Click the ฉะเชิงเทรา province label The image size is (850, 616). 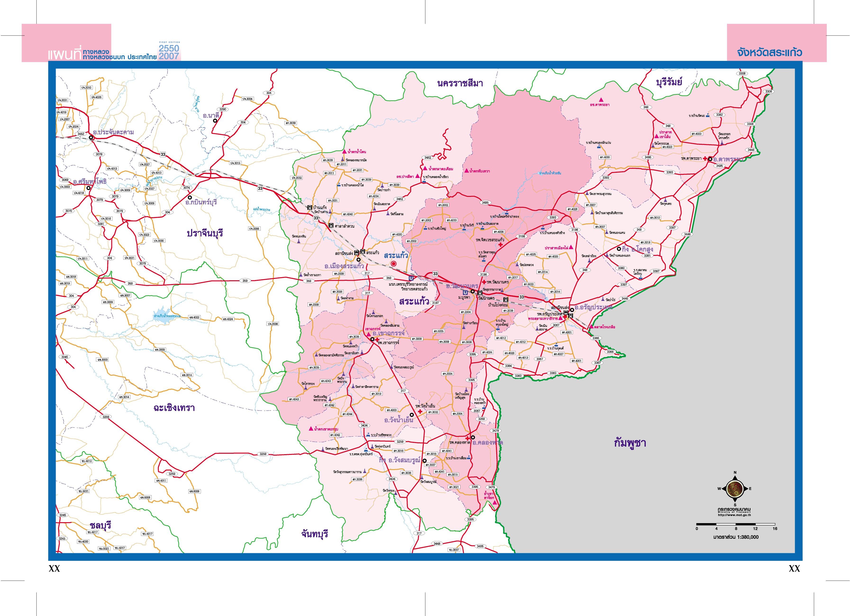tap(174, 408)
